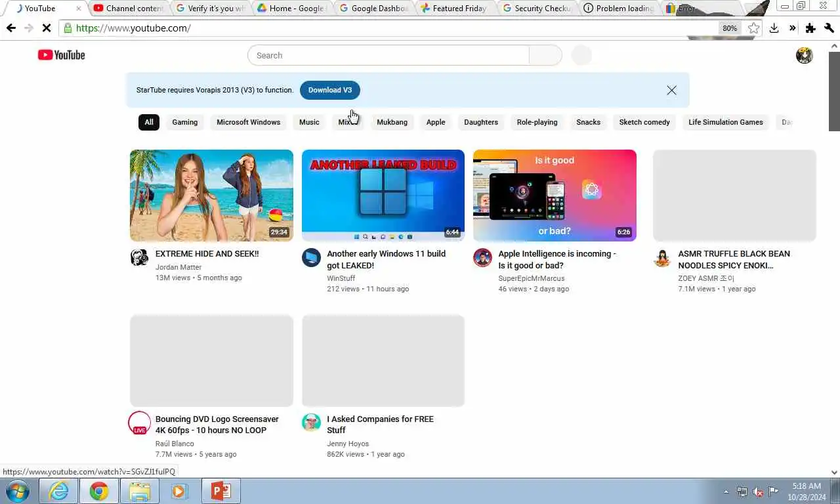Viewport: 840px width, 504px height.
Task: Open the leaked Windows 11 build thumbnail
Action: pyautogui.click(x=383, y=196)
